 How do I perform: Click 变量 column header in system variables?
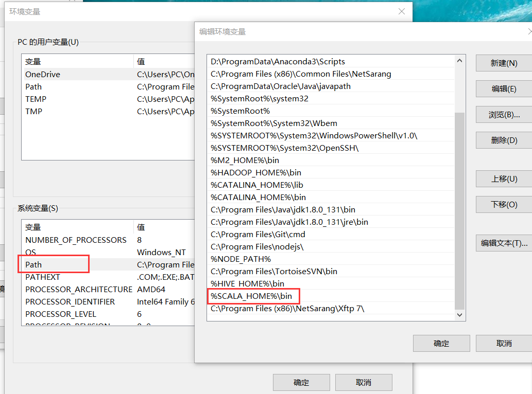pos(78,227)
